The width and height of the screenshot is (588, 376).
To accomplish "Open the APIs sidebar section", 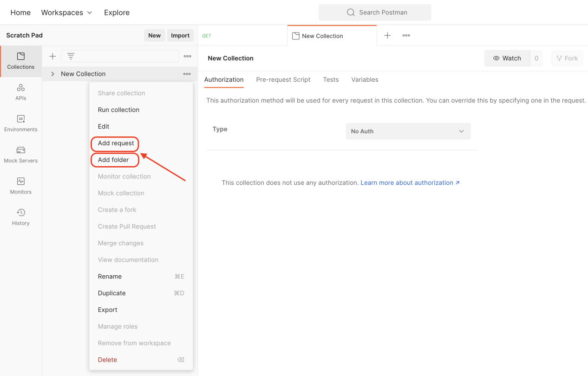I will (x=21, y=92).
